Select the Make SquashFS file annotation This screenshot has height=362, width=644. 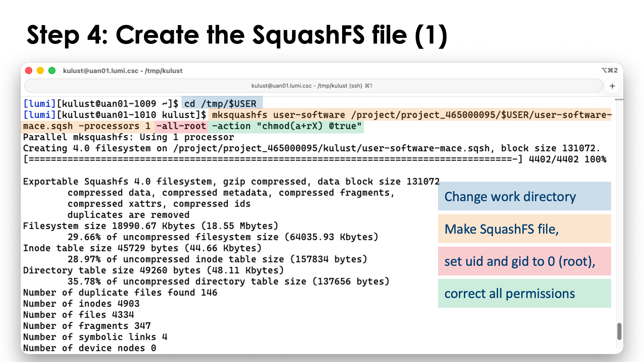click(501, 229)
